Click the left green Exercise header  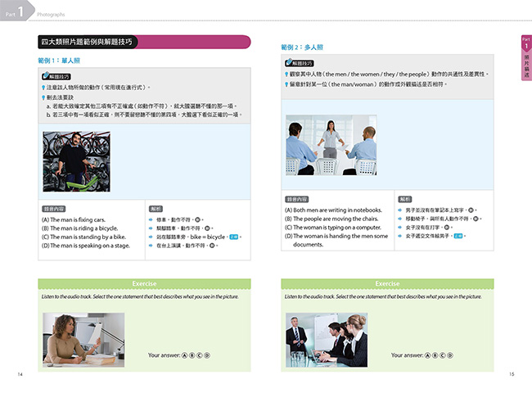(x=144, y=284)
